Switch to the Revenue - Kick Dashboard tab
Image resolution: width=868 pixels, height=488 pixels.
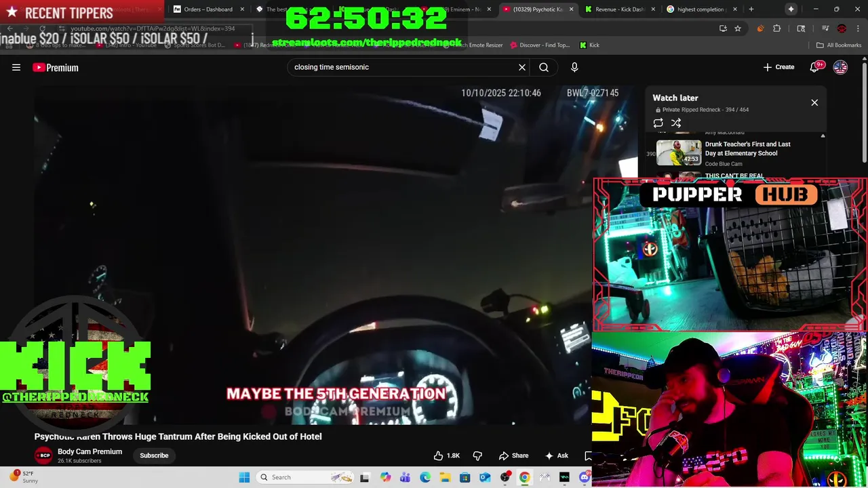[618, 9]
